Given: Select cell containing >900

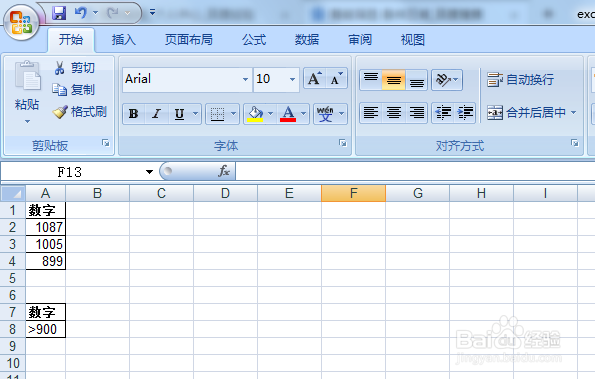Looking at the screenshot, I should tap(46, 329).
